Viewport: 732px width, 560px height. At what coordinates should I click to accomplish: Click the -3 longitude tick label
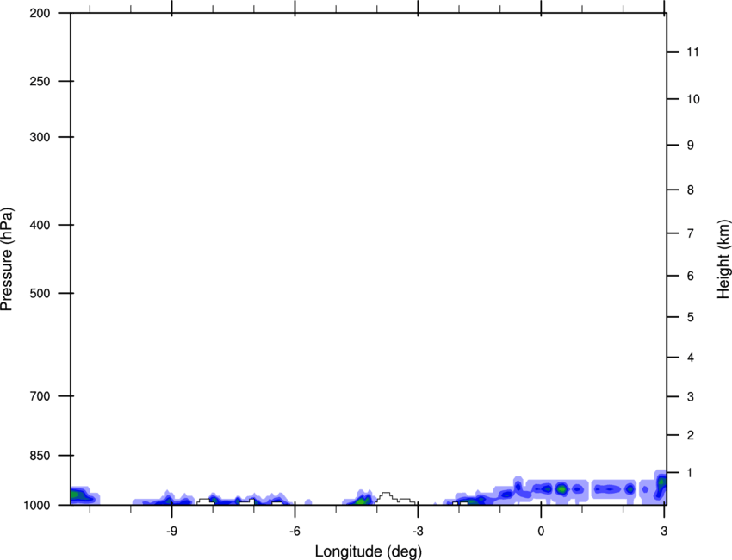click(x=418, y=531)
